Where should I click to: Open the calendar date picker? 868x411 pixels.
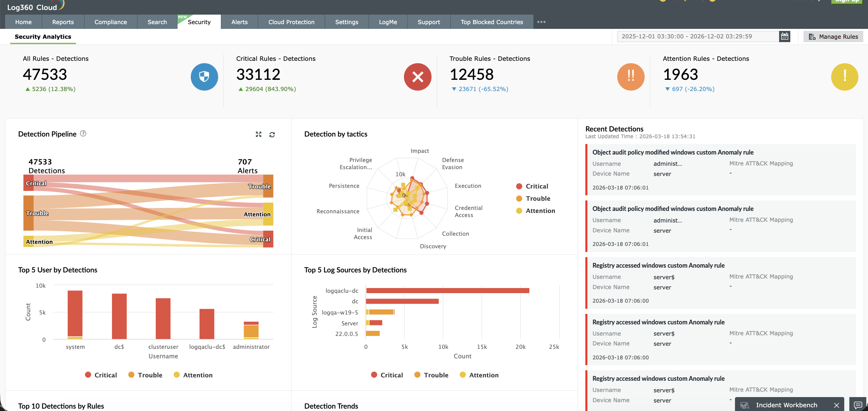(784, 36)
